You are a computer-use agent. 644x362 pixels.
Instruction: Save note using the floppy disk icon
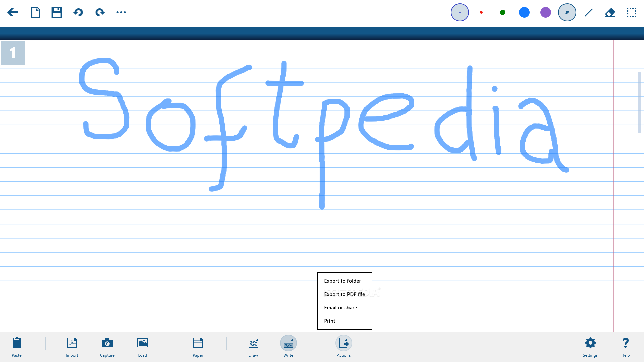point(57,13)
